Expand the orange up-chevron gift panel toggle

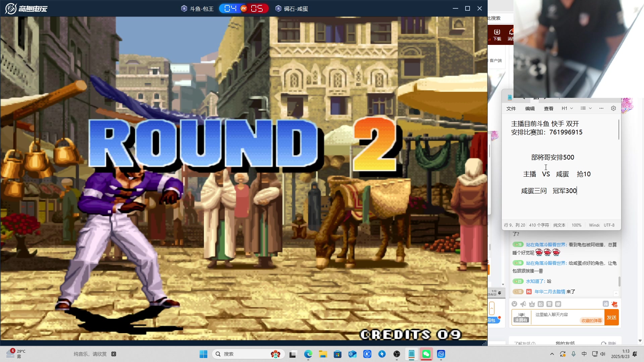492,308
